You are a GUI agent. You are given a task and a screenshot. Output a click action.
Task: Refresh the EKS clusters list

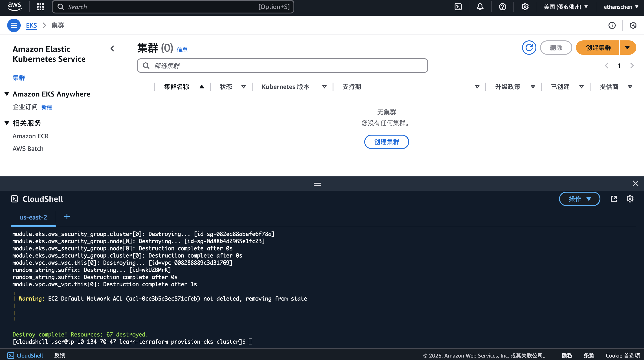pos(529,47)
